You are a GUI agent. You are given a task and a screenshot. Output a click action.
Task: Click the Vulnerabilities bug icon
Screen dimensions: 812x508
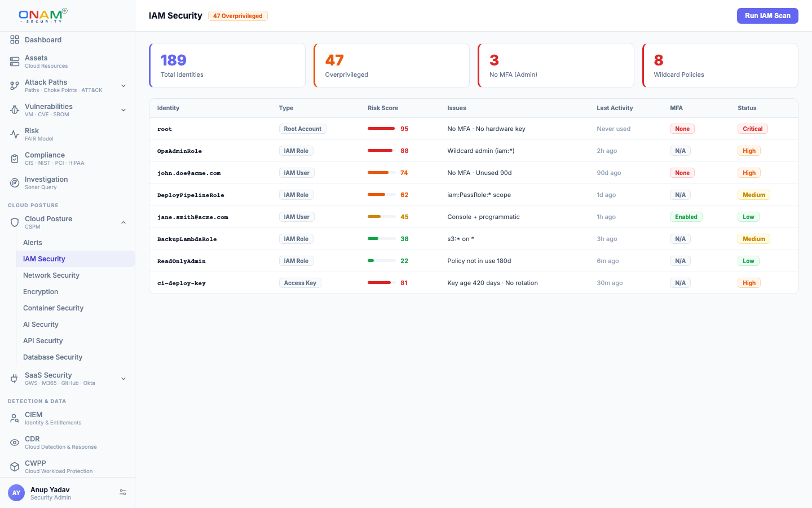pos(15,110)
